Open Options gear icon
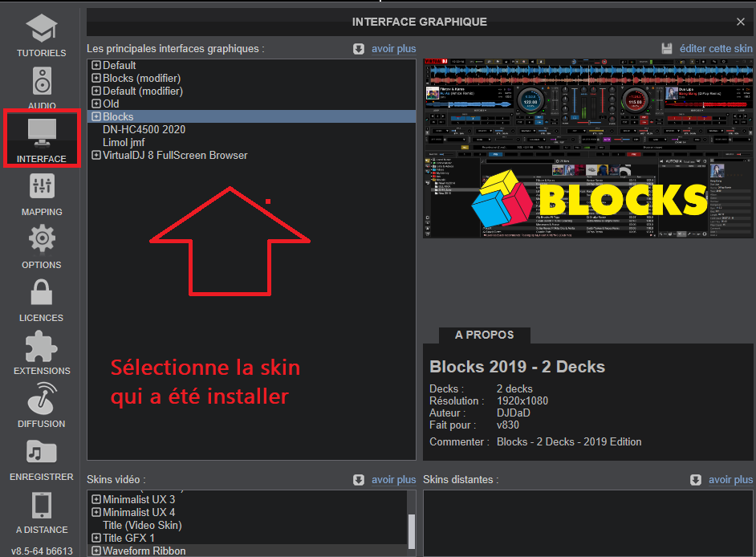This screenshot has height=557, width=756. 42,238
